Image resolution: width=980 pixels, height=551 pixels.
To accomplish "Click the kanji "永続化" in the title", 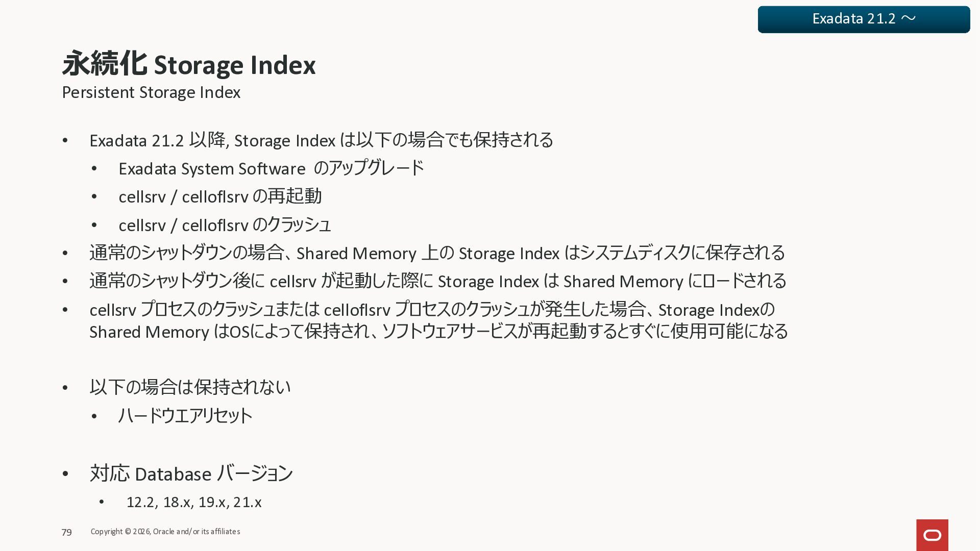I will [x=105, y=64].
